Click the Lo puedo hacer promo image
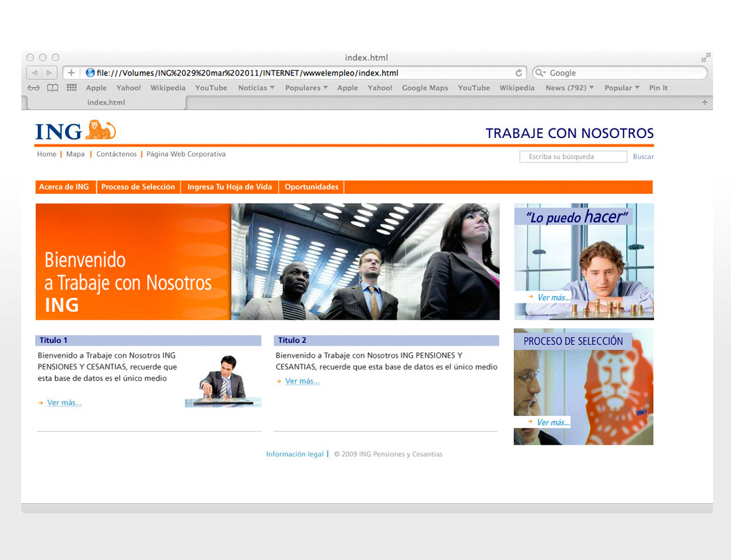This screenshot has height=560, width=731. [x=584, y=261]
